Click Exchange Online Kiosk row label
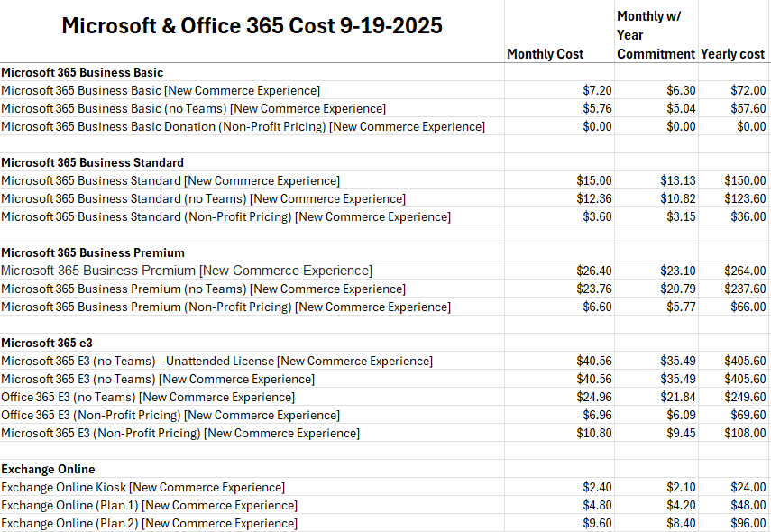Image resolution: width=771 pixels, height=532 pixels. [142, 487]
